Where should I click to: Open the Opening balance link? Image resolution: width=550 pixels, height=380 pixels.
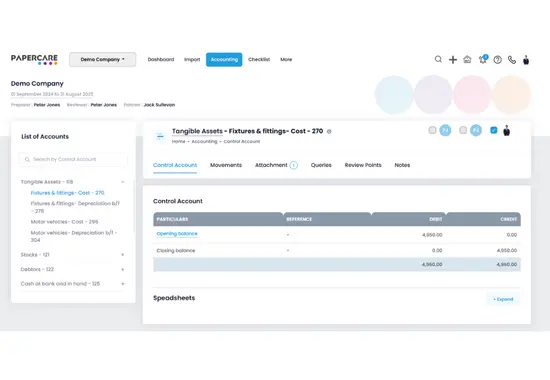click(177, 234)
